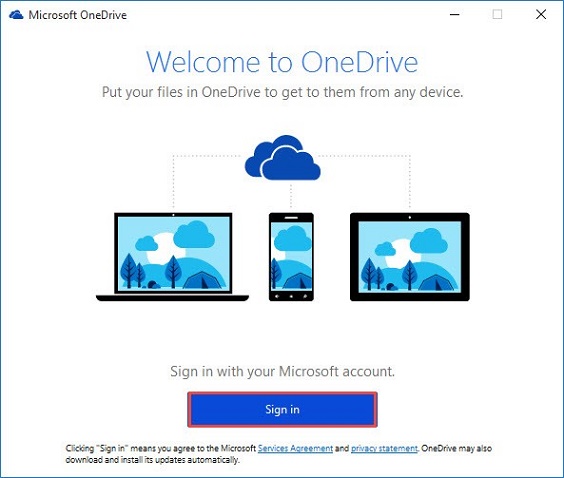Viewport: 564px width, 478px height.
Task: Click 'Sign in with your Microsoft account.' text
Action: tap(282, 371)
